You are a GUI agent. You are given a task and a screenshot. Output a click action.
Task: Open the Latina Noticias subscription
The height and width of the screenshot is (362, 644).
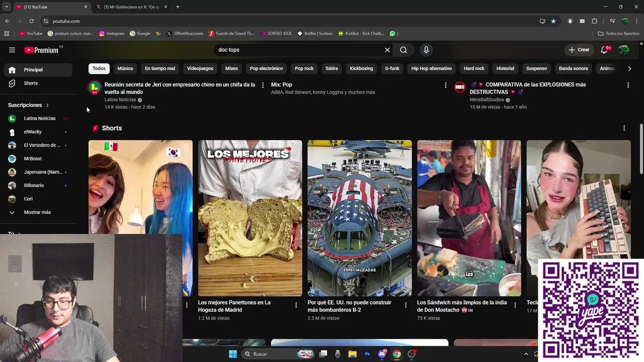point(39,118)
